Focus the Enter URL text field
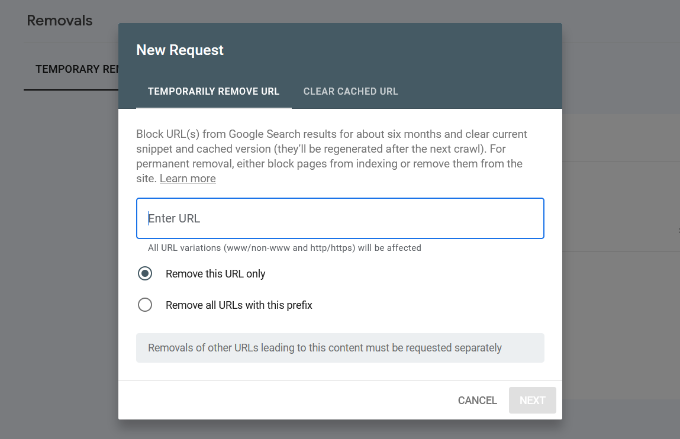The image size is (680, 439). point(340,218)
